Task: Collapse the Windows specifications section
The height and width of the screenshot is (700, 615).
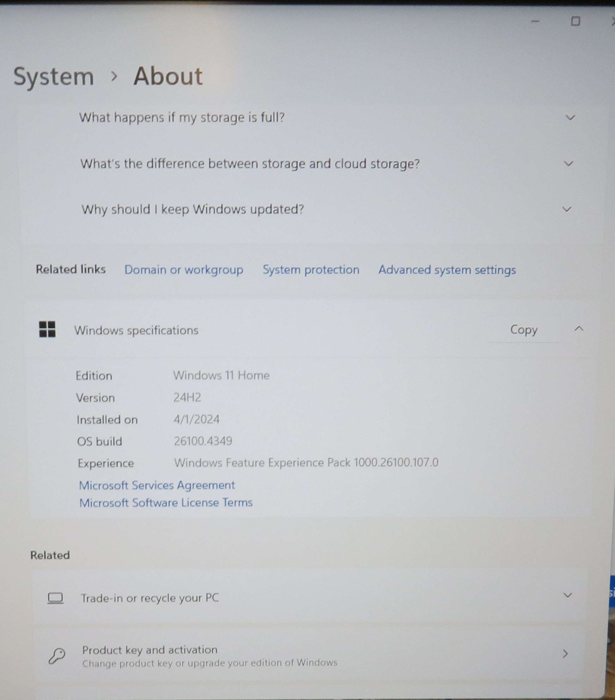Action: pos(579,329)
